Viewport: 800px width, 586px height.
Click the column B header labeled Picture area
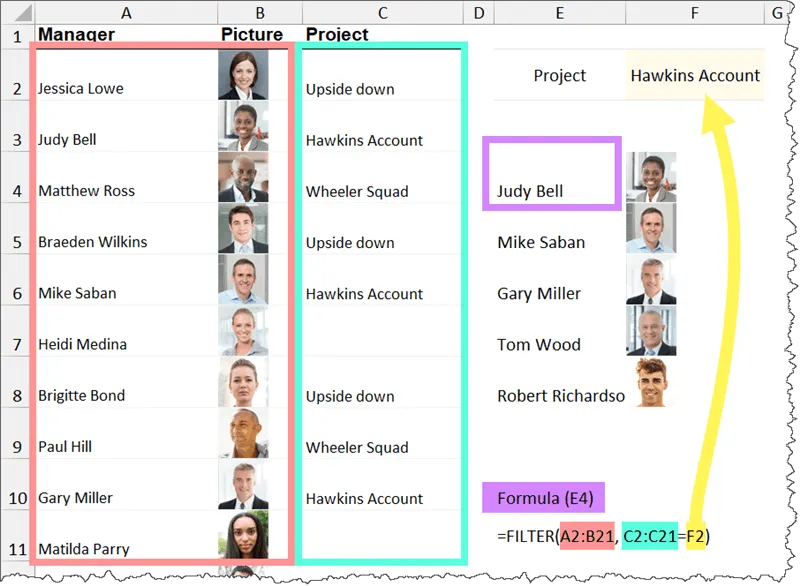tap(259, 13)
